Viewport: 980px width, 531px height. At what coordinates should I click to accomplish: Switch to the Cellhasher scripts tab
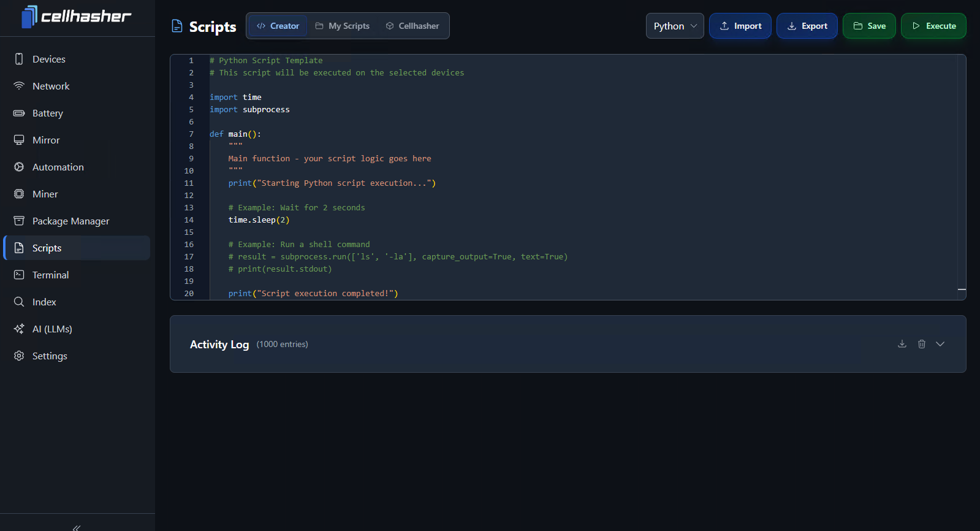[412, 26]
